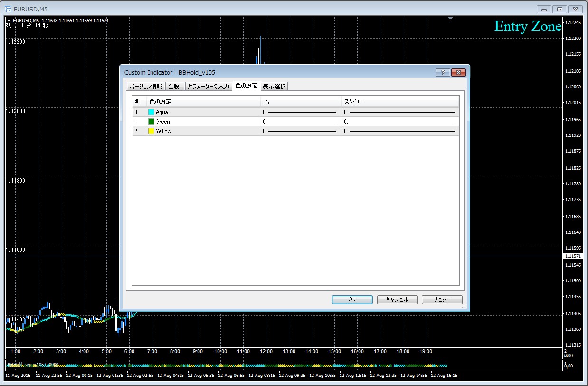Click the dialog help question-mark button
Screen dimensions: 588x386
click(443, 72)
